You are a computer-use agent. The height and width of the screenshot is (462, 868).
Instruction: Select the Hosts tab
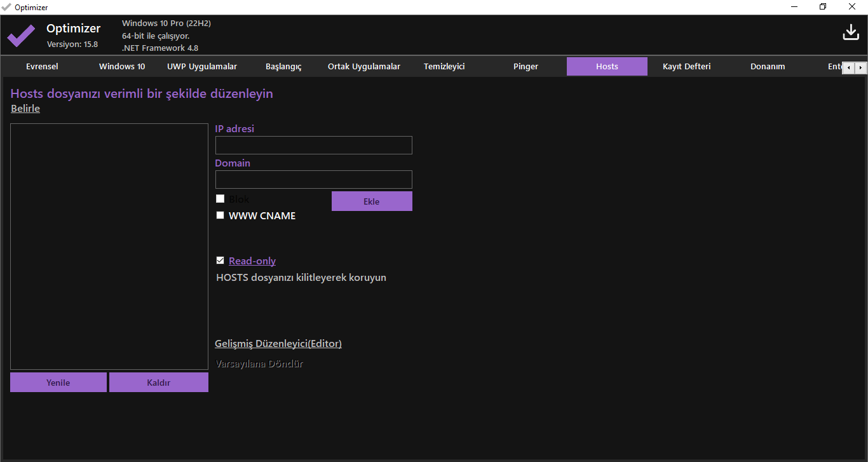[607, 66]
